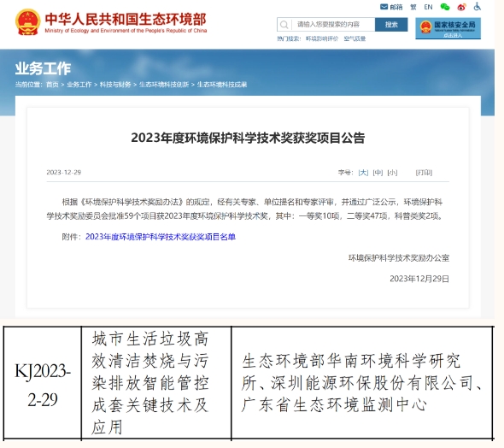This screenshot has height=448, width=504.
Task: Click the 打印 print link
Action: click(424, 173)
